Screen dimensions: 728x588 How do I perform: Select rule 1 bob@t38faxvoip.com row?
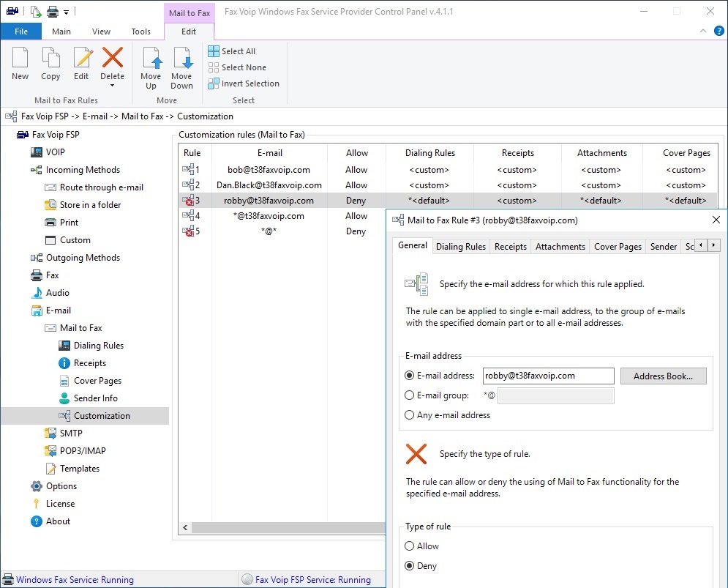pyautogui.click(x=448, y=170)
